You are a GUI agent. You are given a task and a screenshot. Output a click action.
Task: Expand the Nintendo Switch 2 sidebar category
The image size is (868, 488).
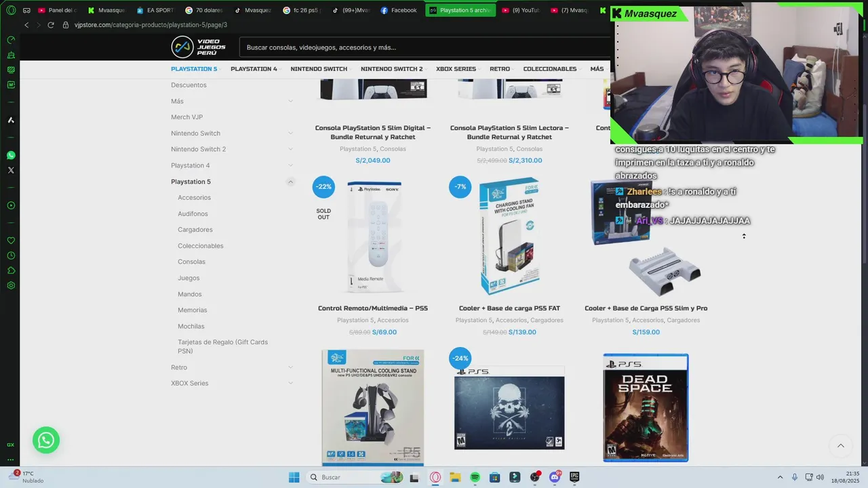(290, 149)
